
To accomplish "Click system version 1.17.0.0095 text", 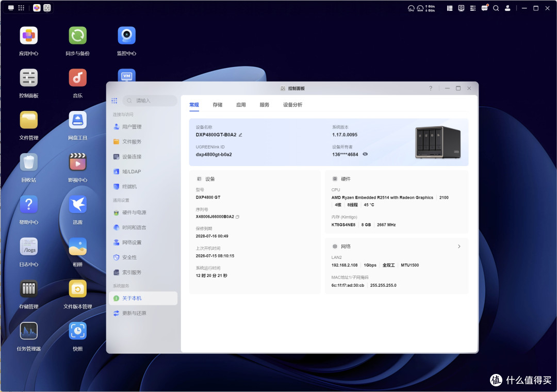I will 345,135.
